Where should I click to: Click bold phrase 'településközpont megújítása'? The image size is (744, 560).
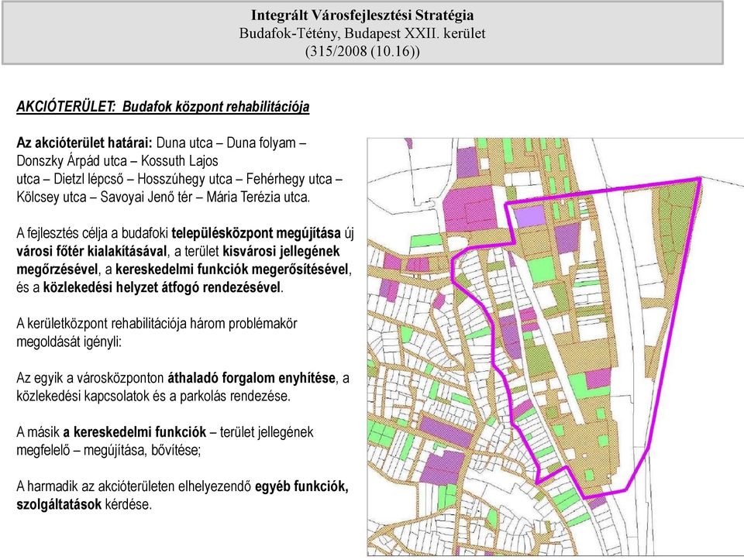pos(257,233)
